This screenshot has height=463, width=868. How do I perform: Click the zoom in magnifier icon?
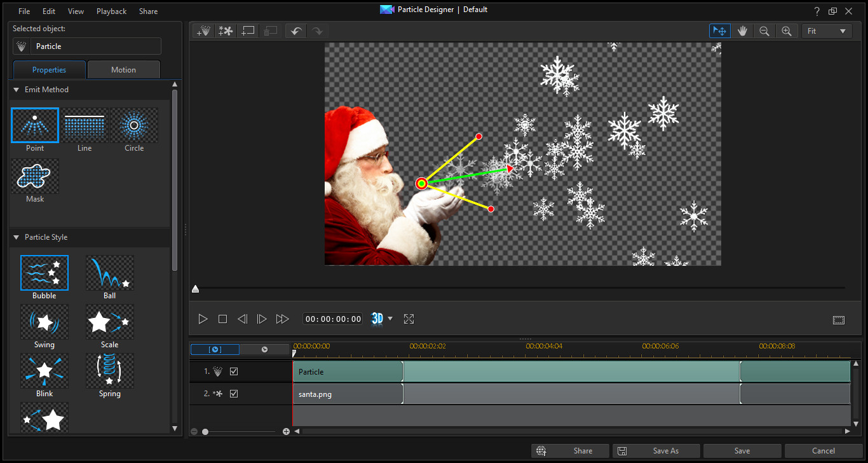coord(787,31)
